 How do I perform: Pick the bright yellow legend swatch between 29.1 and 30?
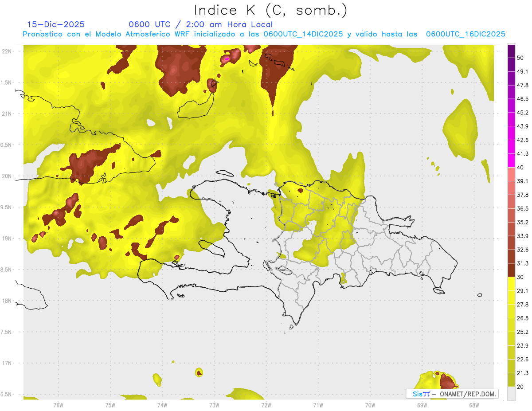click(x=512, y=284)
